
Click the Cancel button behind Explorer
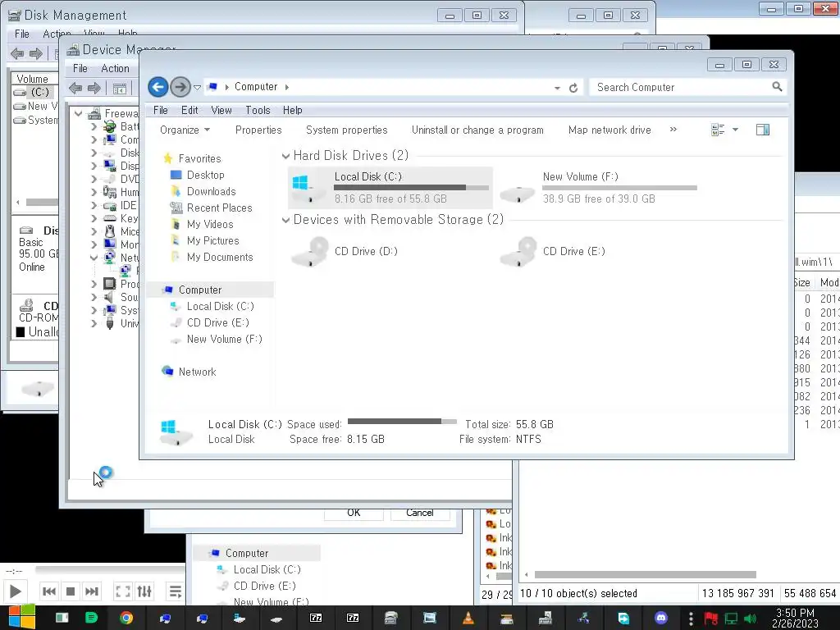[x=419, y=514]
